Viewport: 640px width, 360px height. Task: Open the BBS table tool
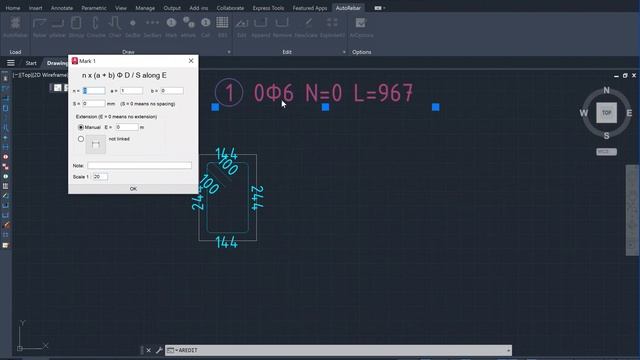click(222, 27)
